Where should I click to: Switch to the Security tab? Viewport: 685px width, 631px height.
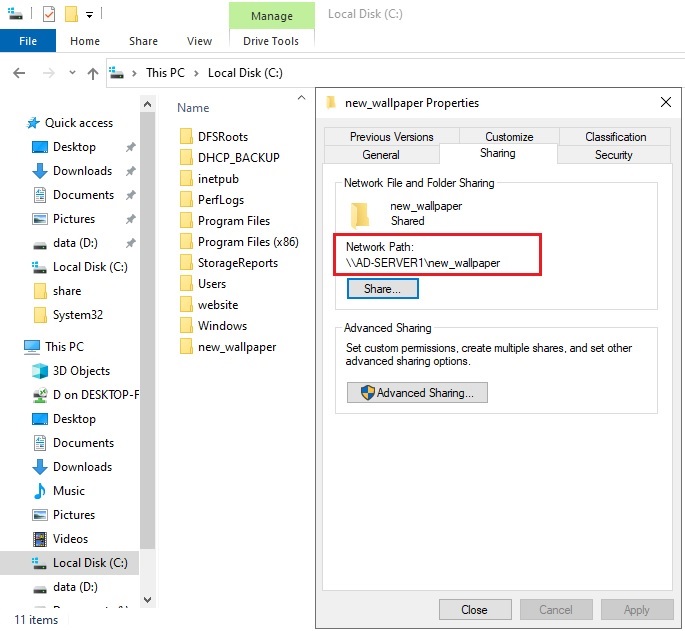(613, 155)
